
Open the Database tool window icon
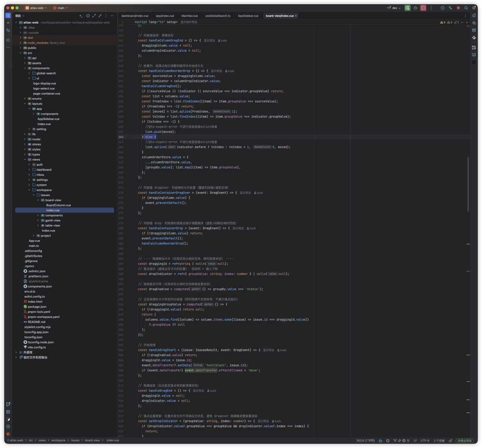point(474,30)
